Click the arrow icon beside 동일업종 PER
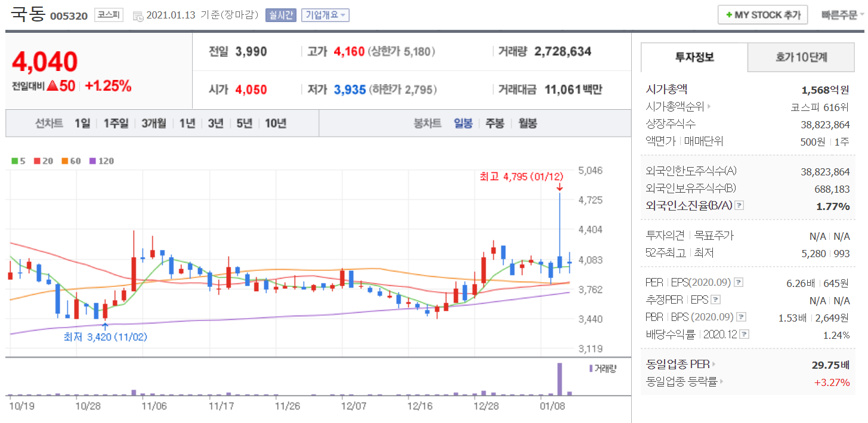Viewport: 868px width, 423px height. tap(714, 364)
